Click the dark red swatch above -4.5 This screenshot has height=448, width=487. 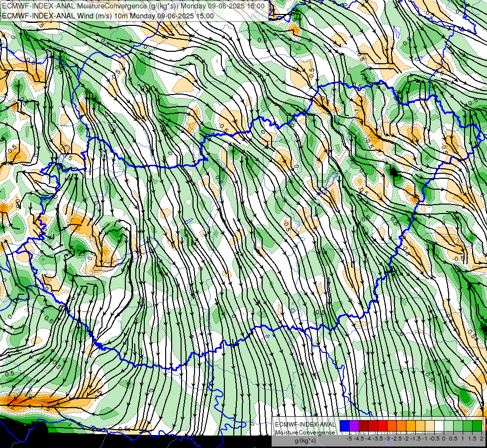[364, 426]
